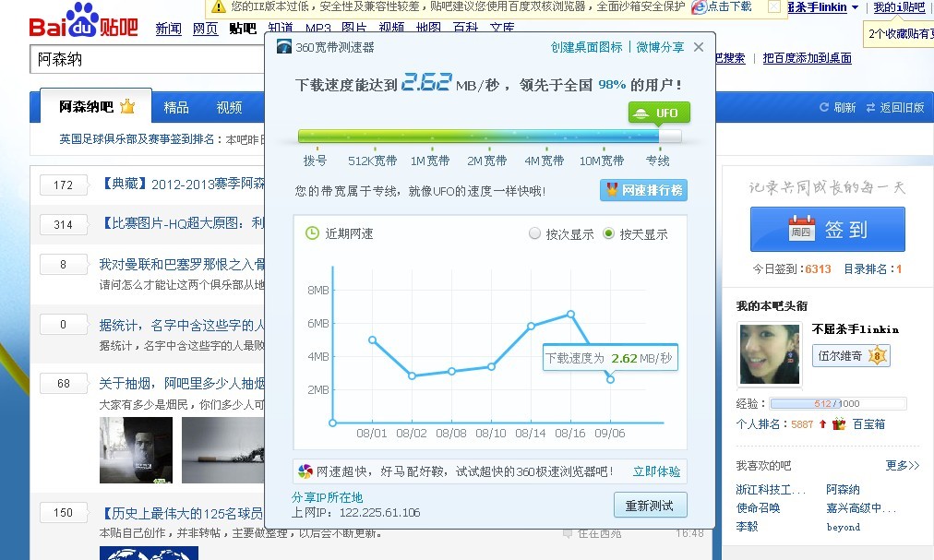
Task: Select display by count radio button
Action: (x=534, y=233)
